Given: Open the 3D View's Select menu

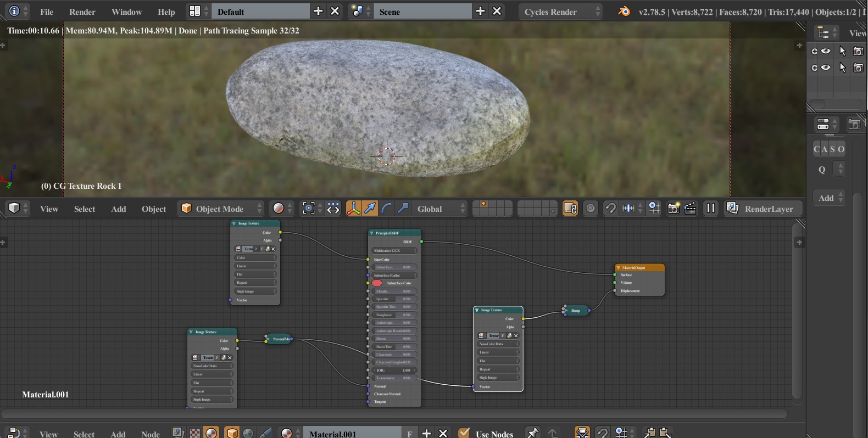Looking at the screenshot, I should (85, 209).
